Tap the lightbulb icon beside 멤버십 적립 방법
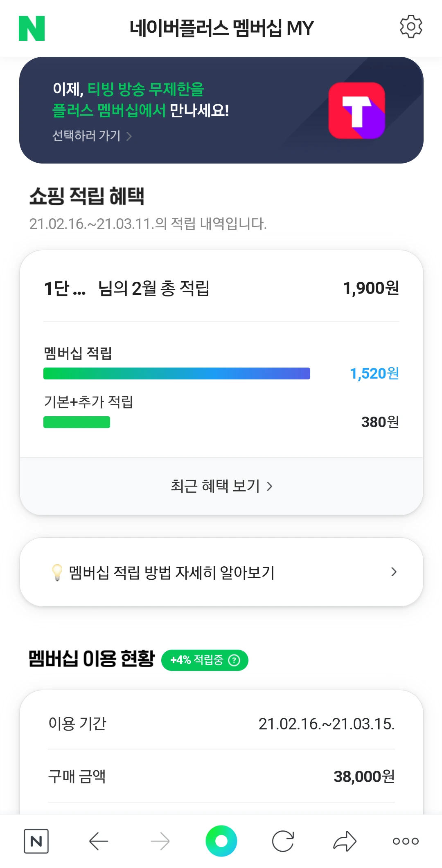 tap(57, 572)
